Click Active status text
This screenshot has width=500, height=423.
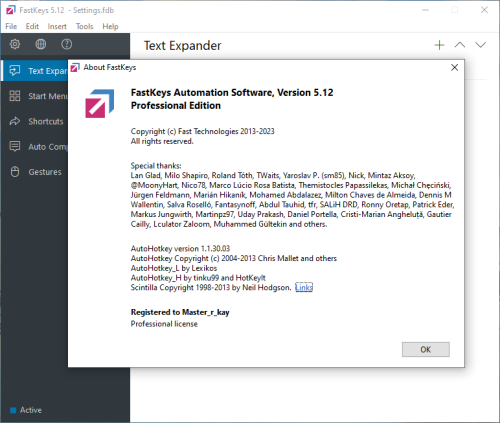coord(31,410)
